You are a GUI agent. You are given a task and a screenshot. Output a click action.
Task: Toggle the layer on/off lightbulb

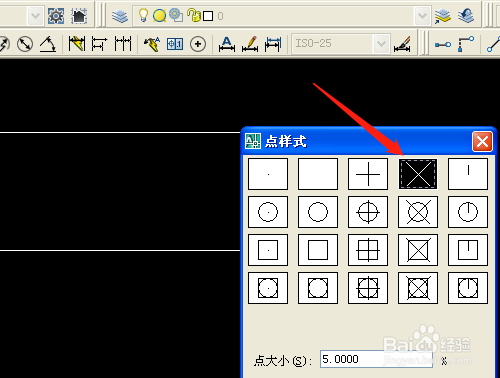tap(143, 15)
